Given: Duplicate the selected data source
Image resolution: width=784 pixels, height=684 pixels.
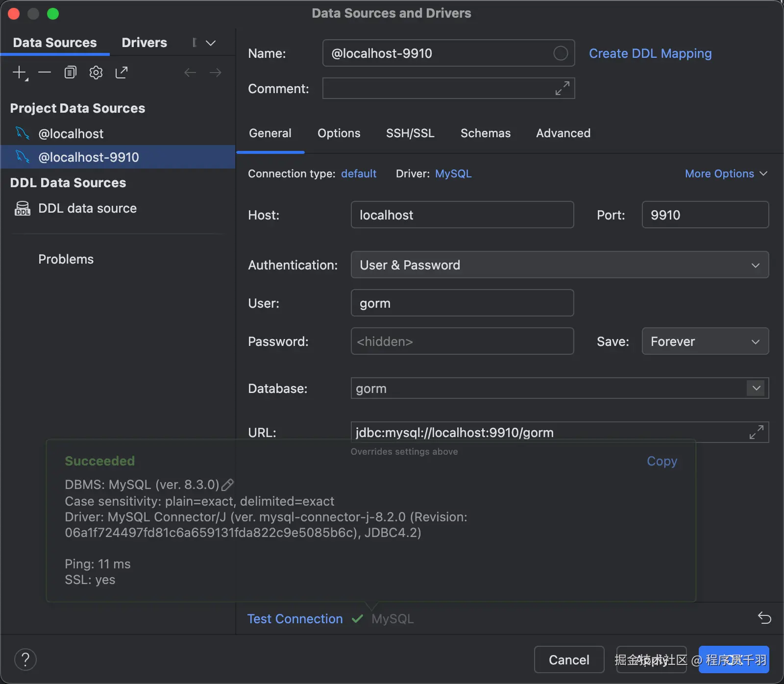Looking at the screenshot, I should pos(70,73).
